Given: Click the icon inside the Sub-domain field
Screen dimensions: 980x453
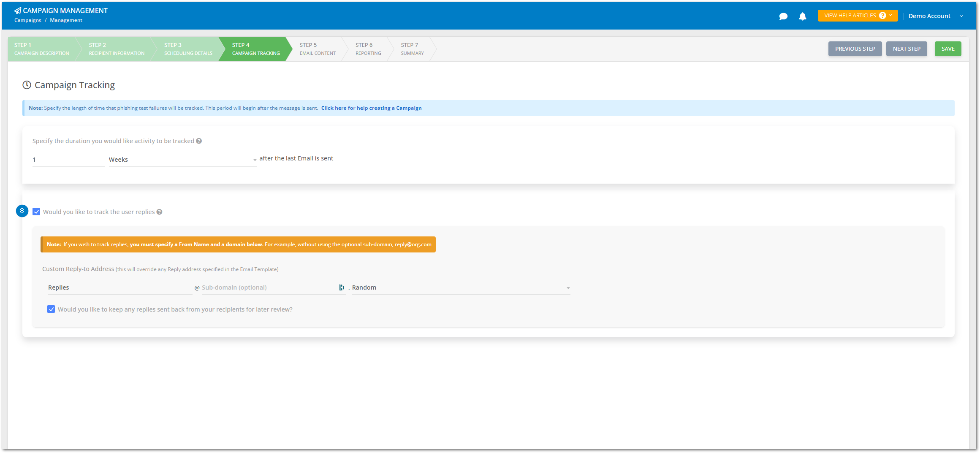Looking at the screenshot, I should 342,288.
